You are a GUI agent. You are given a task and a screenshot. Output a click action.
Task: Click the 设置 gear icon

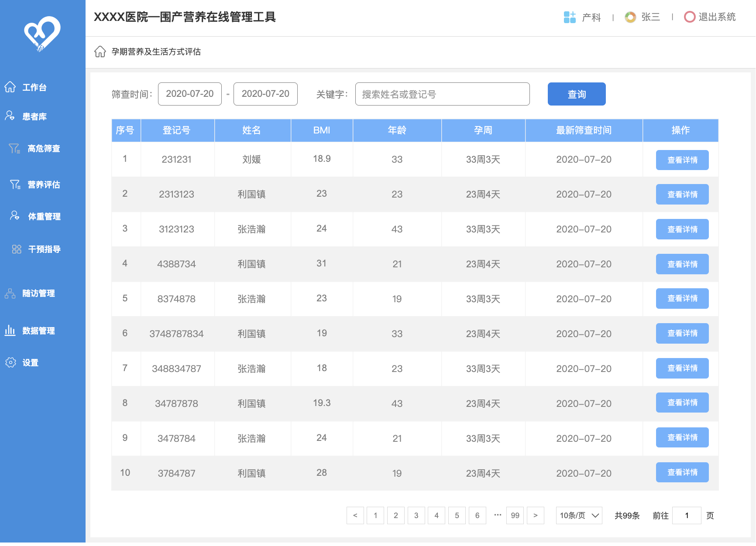coord(10,362)
